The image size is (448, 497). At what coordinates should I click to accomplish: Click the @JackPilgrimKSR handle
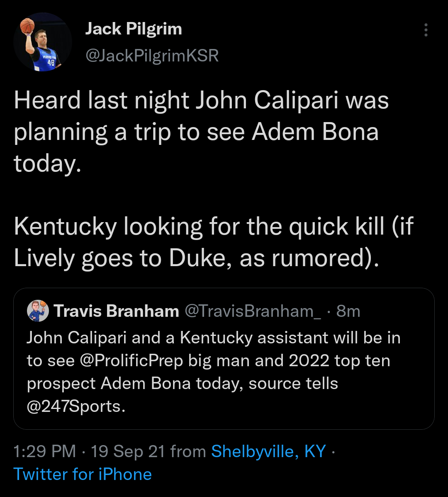tap(152, 56)
